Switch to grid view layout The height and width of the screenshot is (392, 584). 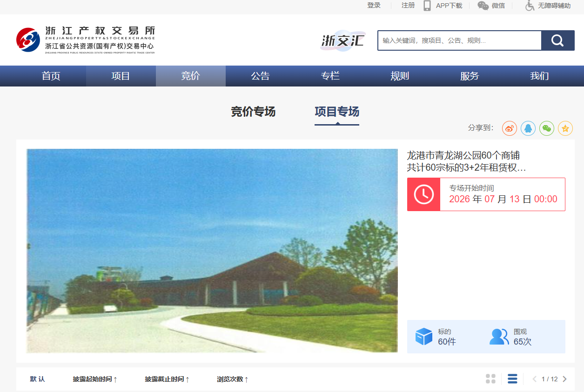pos(490,379)
